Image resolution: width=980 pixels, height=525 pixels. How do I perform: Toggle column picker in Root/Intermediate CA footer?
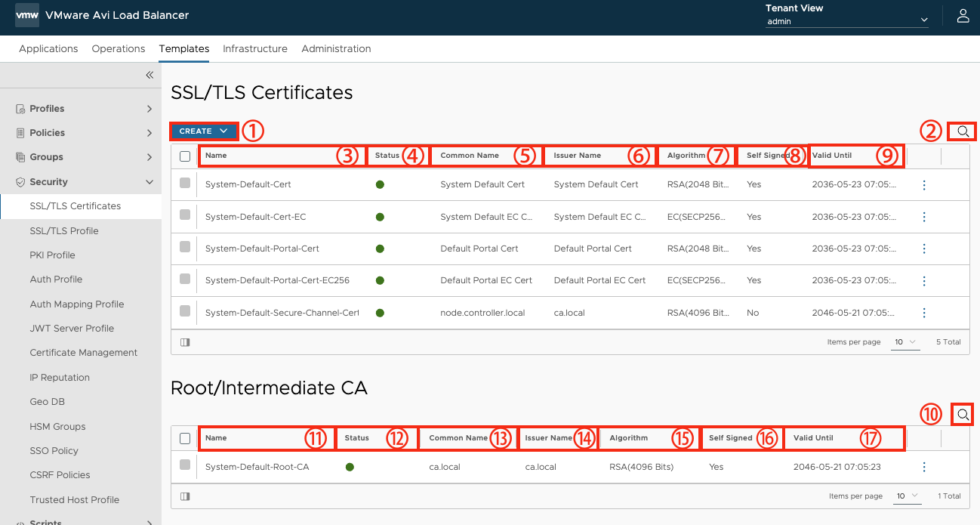[185, 496]
